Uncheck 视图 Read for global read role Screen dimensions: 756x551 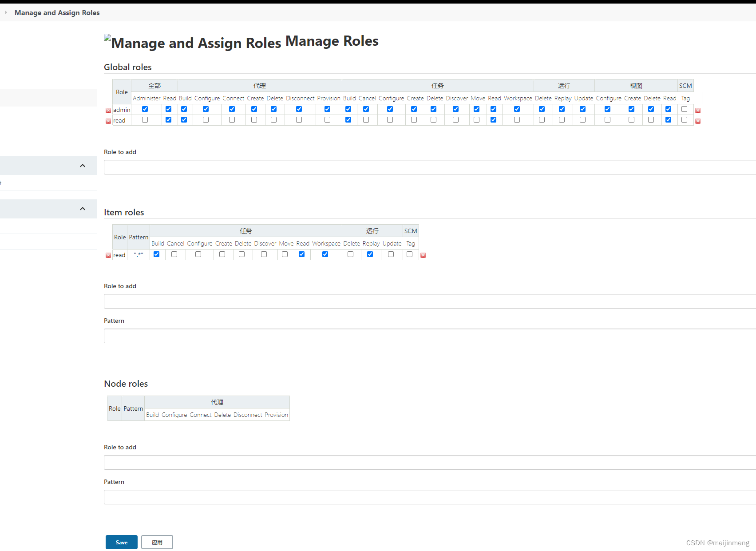click(668, 119)
